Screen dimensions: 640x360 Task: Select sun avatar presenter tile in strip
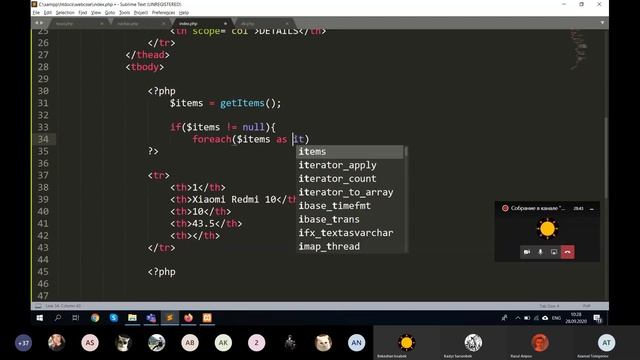point(407,343)
